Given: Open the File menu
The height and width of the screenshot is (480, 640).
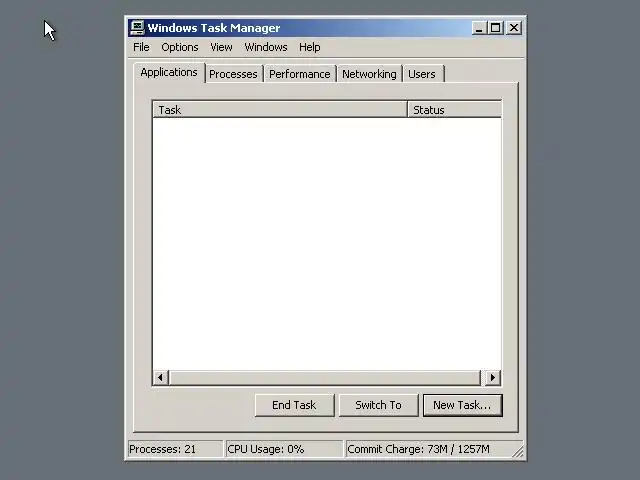Looking at the screenshot, I should tap(141, 47).
